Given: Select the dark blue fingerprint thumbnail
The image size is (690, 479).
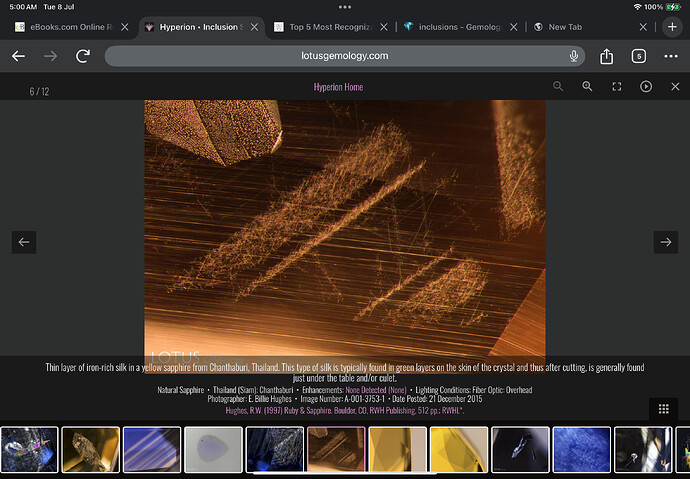Looking at the screenshot, I should (275, 450).
